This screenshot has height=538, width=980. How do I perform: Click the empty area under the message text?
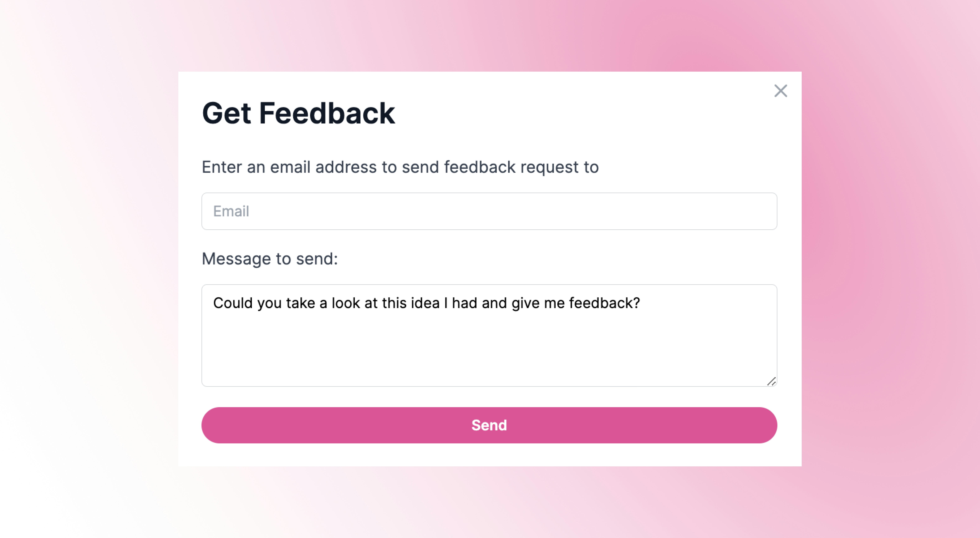tap(489, 350)
